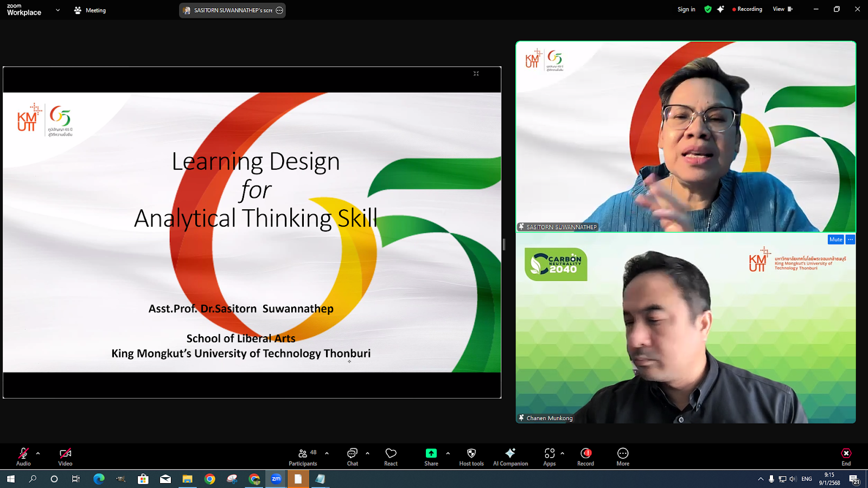The height and width of the screenshot is (488, 868).
Task: Open the Meeting tab at top
Action: [90, 10]
